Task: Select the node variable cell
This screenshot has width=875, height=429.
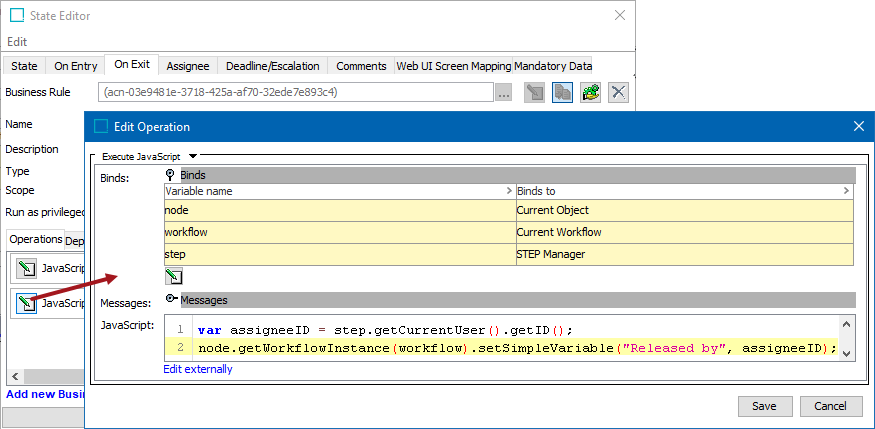Action: [x=340, y=210]
